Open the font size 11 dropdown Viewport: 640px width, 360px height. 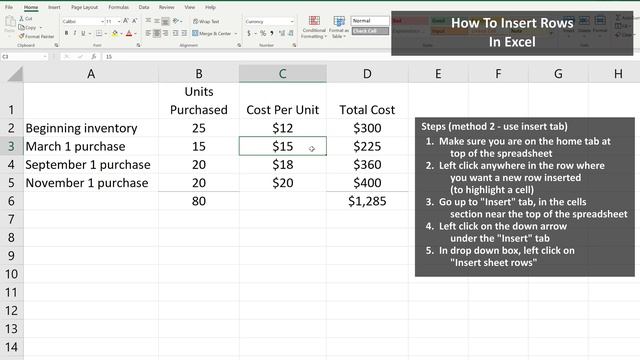pyautogui.click(x=119, y=21)
